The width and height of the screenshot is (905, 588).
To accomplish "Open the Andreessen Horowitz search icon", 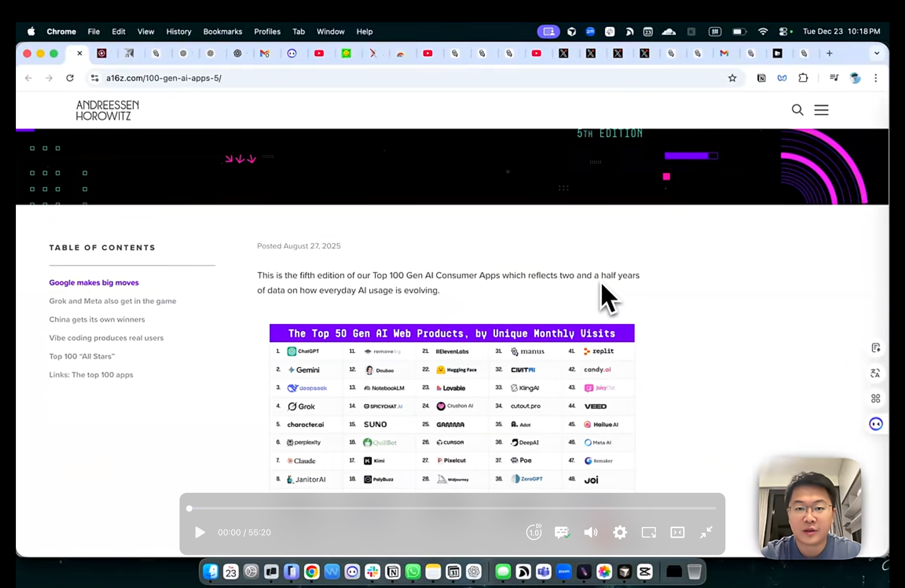I will 797,110.
